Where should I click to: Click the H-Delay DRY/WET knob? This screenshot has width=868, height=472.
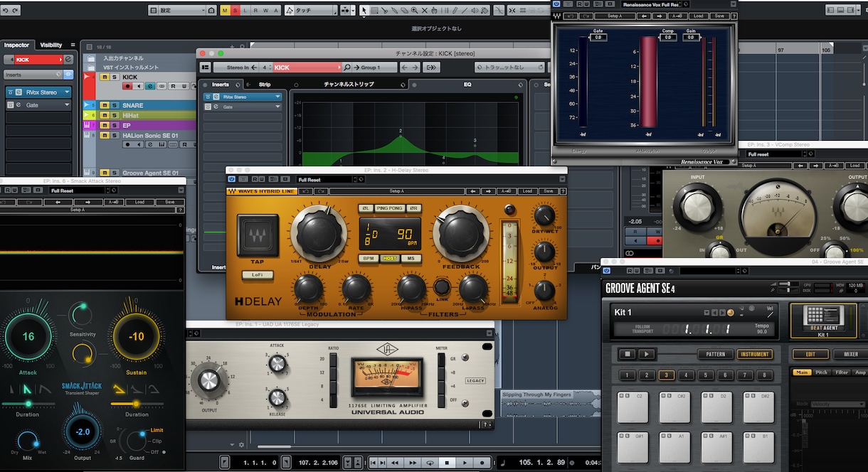pos(544,215)
